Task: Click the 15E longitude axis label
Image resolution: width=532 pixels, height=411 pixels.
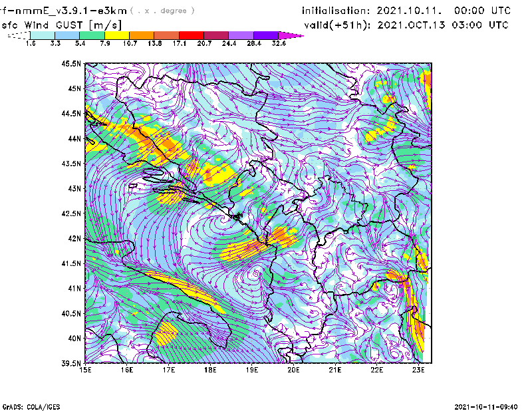Action: [x=85, y=370]
